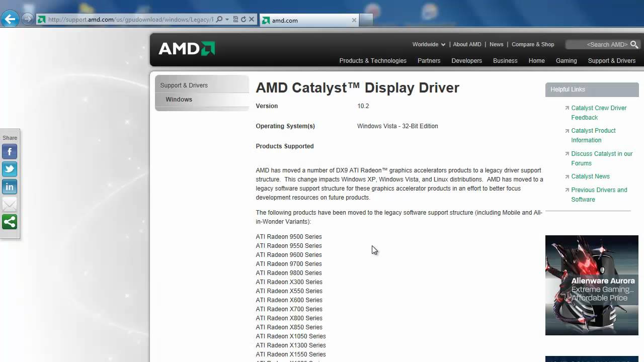Click ATI Radeon X550 Series

tap(289, 291)
